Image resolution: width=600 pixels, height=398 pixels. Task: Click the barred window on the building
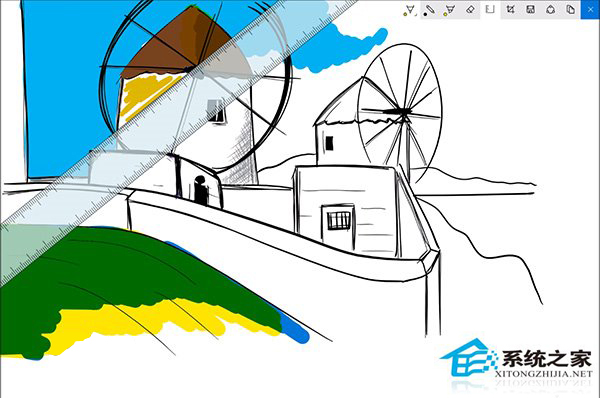click(339, 220)
